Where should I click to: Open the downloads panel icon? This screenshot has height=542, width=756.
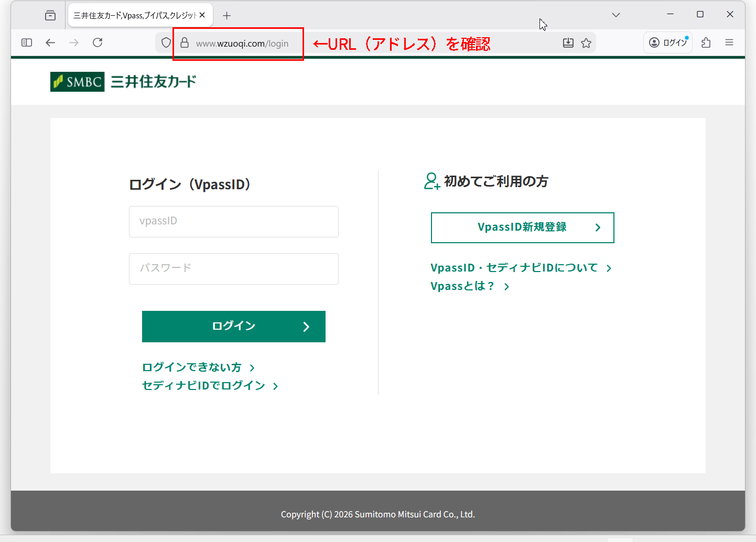coord(568,42)
